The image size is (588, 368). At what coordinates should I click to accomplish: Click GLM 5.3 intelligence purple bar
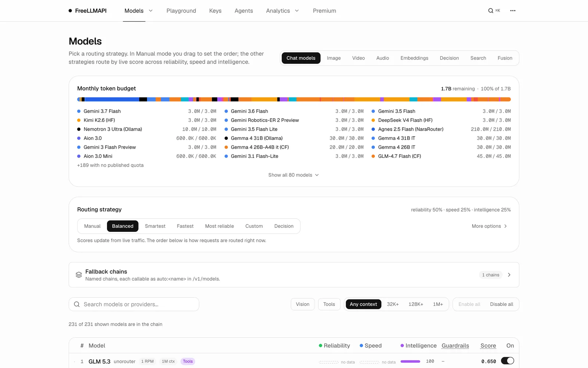pyautogui.click(x=410, y=361)
